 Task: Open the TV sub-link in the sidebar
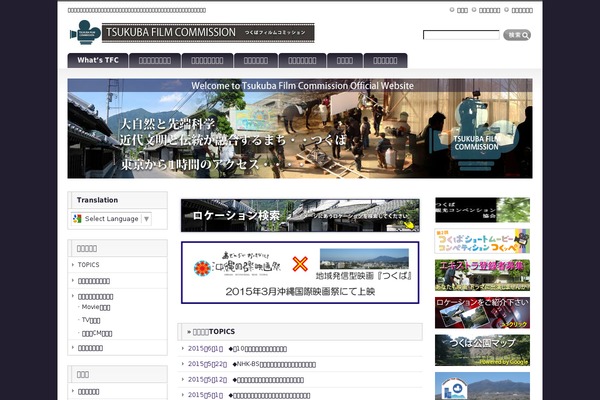pyautogui.click(x=91, y=320)
